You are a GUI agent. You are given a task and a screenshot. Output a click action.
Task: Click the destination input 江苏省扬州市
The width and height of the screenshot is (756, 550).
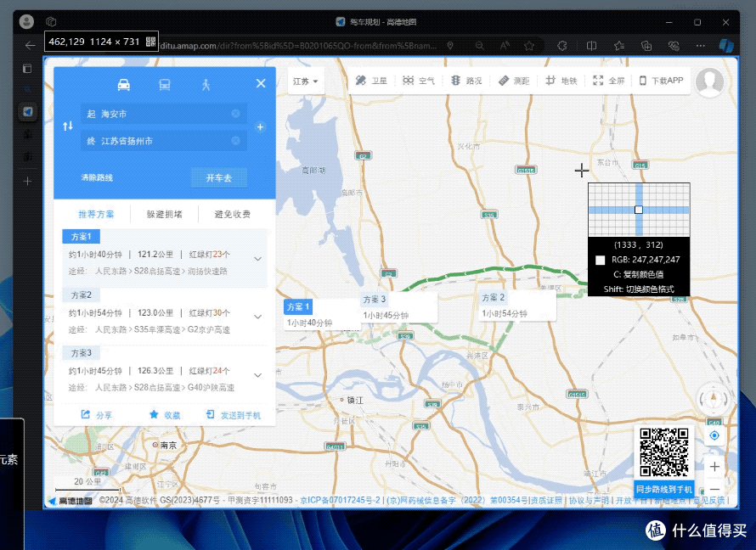coord(163,141)
